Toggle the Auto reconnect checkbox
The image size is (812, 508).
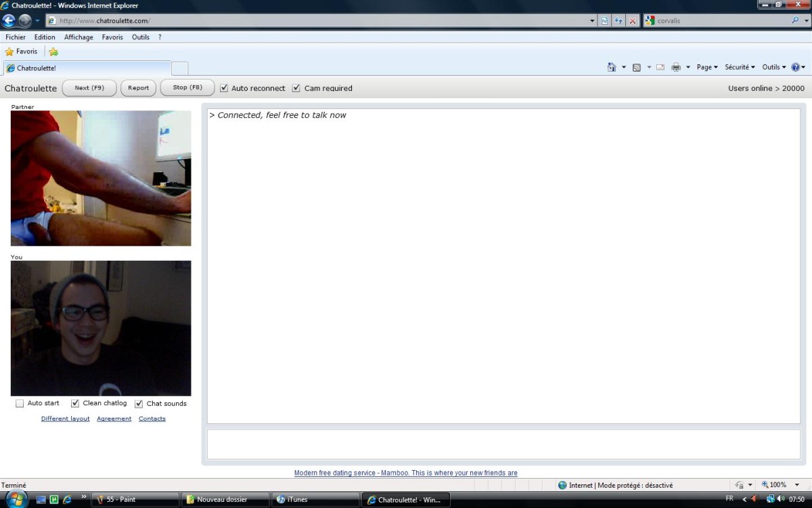pos(224,88)
